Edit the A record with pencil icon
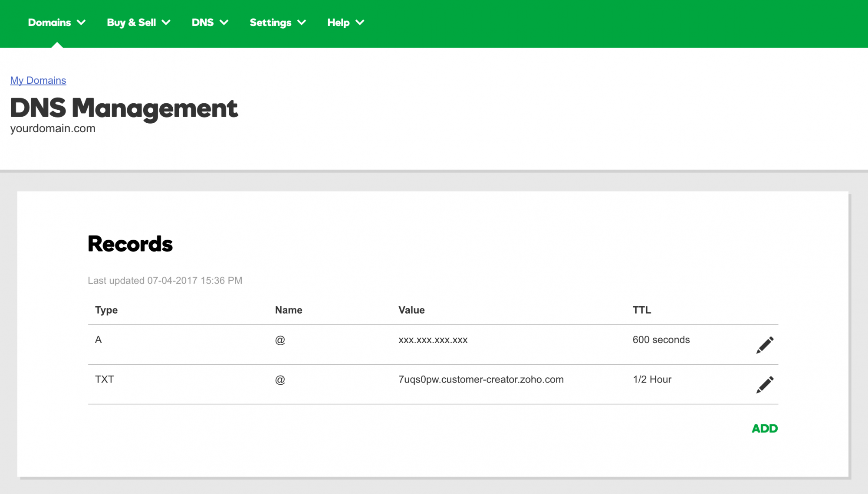The image size is (868, 494). (x=765, y=345)
